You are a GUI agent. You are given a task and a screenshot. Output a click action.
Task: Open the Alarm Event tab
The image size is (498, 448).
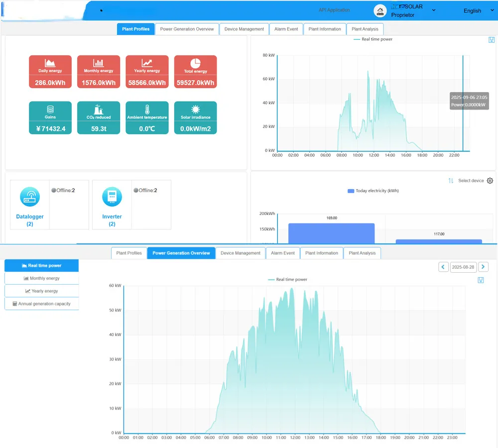286,29
